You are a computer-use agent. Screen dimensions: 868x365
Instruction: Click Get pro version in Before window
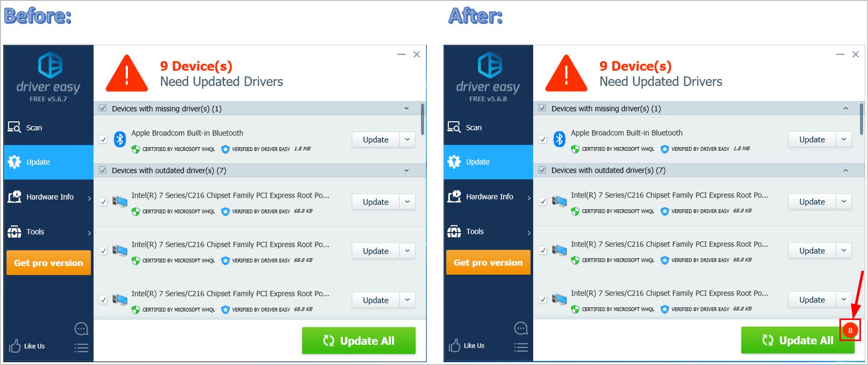pyautogui.click(x=49, y=263)
